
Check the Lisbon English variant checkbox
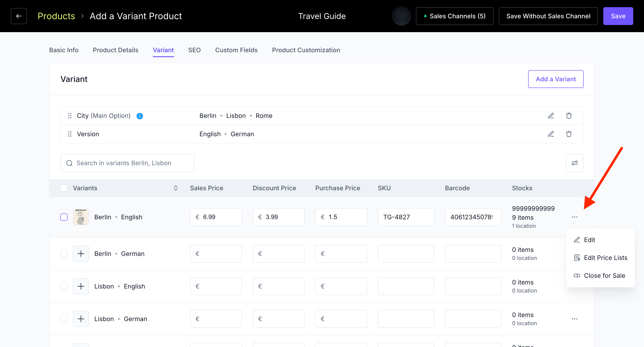coord(64,286)
